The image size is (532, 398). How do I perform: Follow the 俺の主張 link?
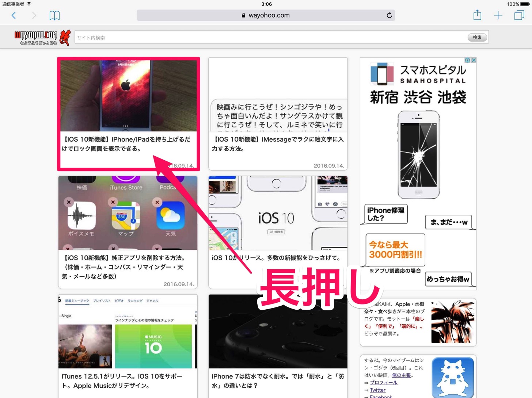401,375
